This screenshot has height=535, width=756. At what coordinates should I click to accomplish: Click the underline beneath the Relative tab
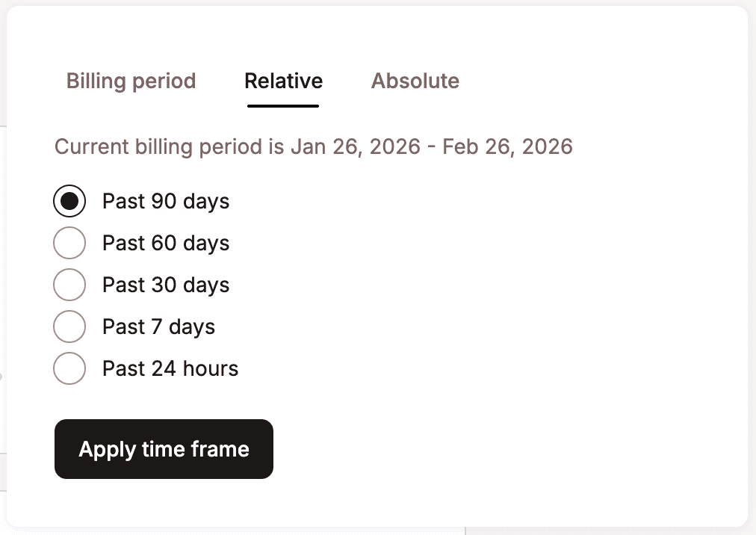point(283,105)
